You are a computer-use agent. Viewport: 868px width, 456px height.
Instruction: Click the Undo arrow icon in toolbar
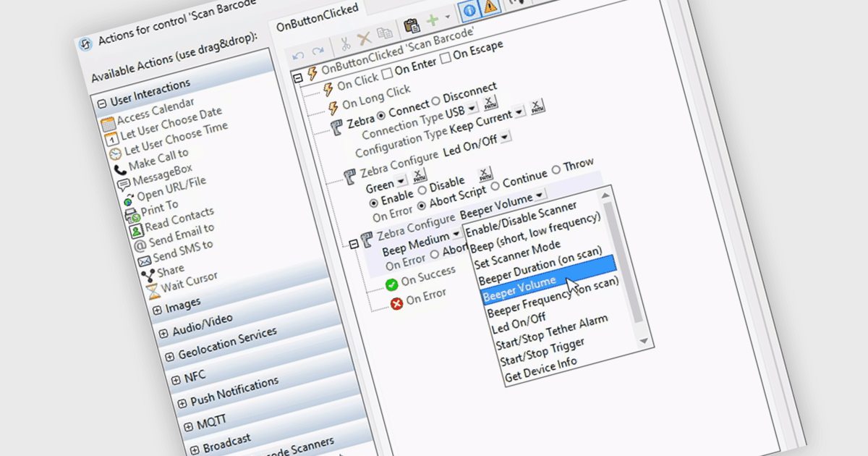pyautogui.click(x=299, y=55)
